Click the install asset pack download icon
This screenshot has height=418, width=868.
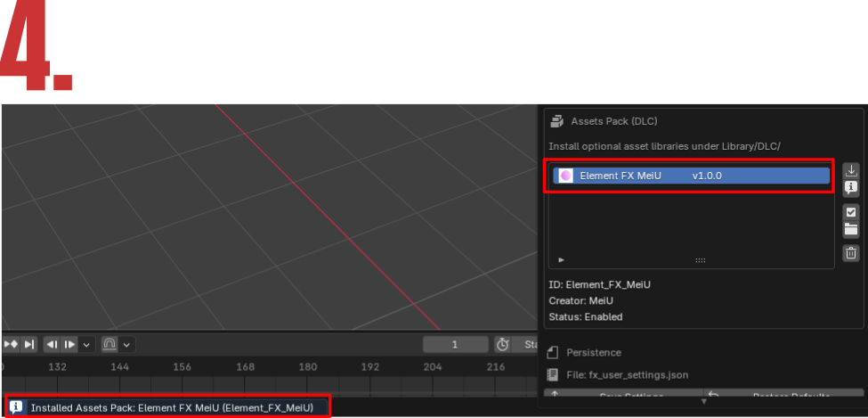[851, 171]
